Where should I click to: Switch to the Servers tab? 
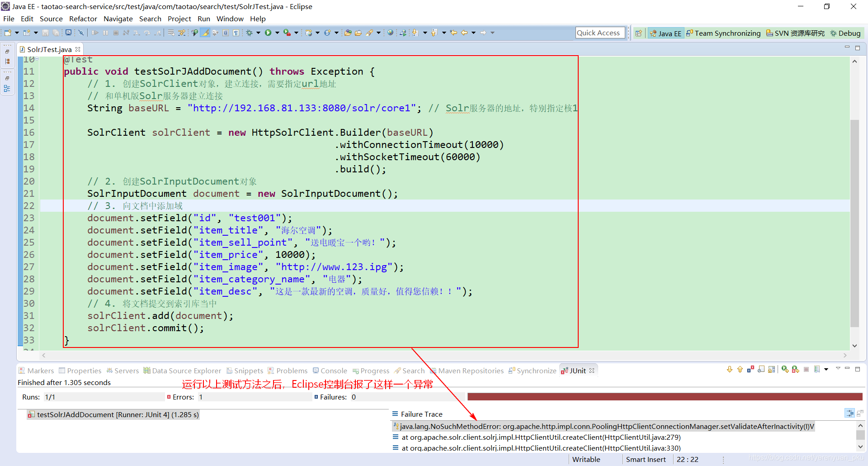[123, 371]
